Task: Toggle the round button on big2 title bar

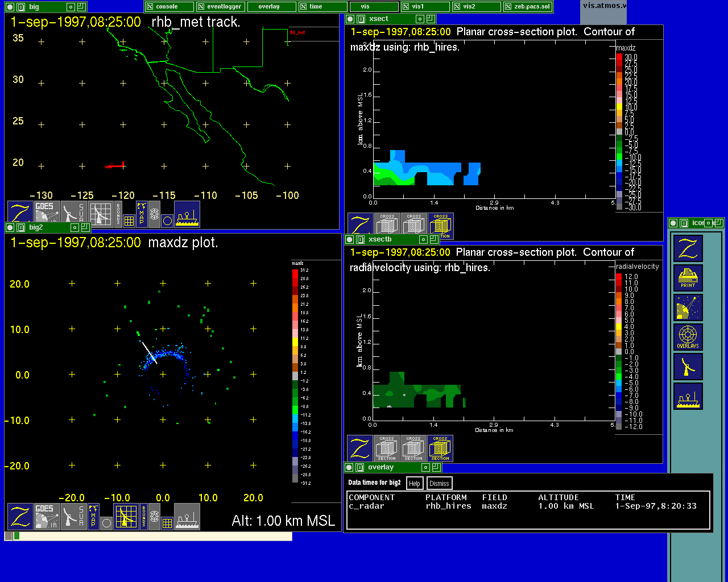Action: [x=10, y=227]
